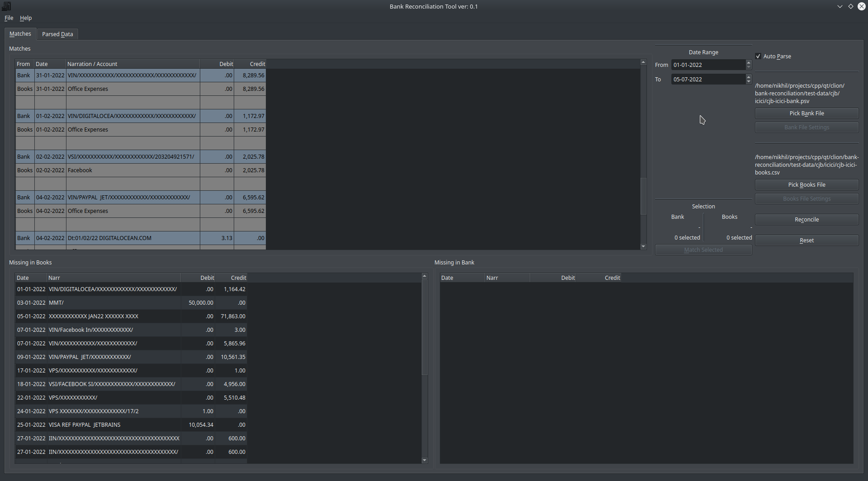Click the application icon in the title bar

(x=6, y=6)
